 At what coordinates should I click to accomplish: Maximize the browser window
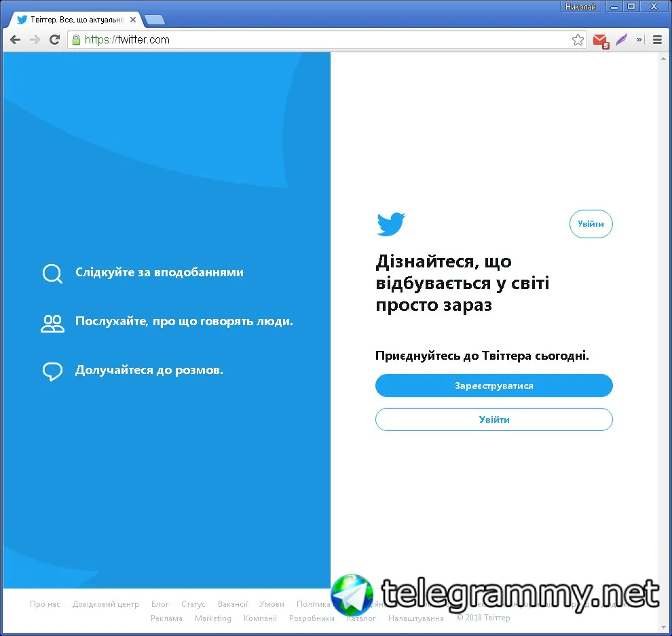click(x=631, y=6)
